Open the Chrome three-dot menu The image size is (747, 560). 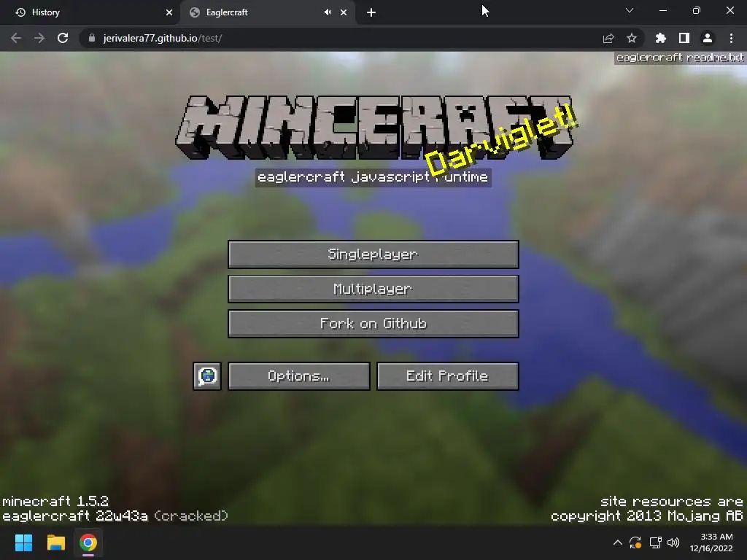(x=731, y=38)
